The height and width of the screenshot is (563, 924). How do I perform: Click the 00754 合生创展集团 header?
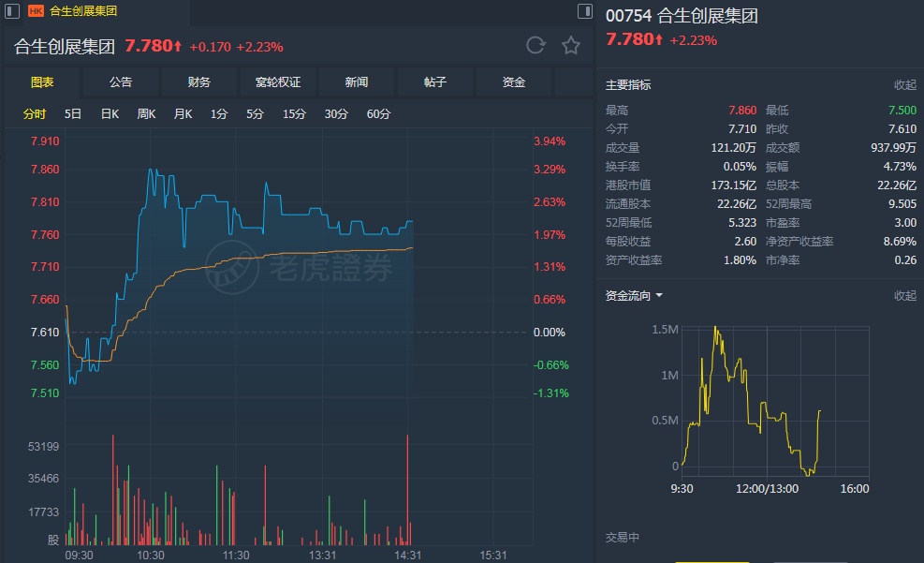(x=682, y=16)
